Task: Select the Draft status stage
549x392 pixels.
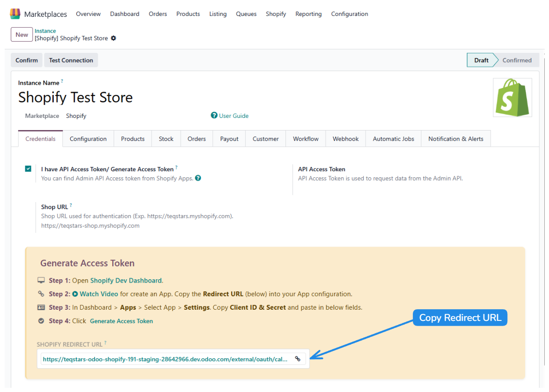Action: [481, 60]
